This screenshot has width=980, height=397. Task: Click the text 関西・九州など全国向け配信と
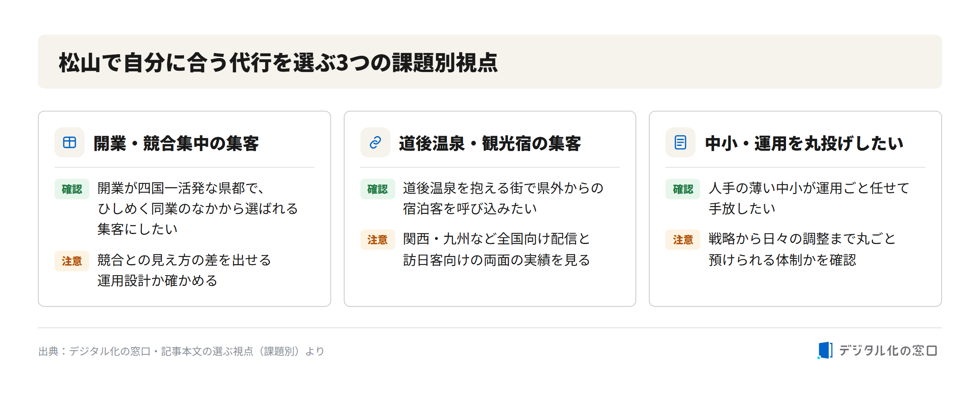pos(497,239)
